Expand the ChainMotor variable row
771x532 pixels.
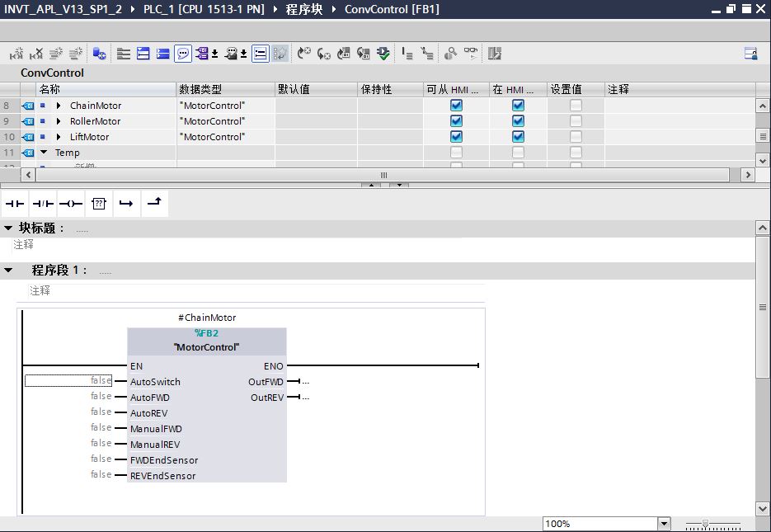59,106
